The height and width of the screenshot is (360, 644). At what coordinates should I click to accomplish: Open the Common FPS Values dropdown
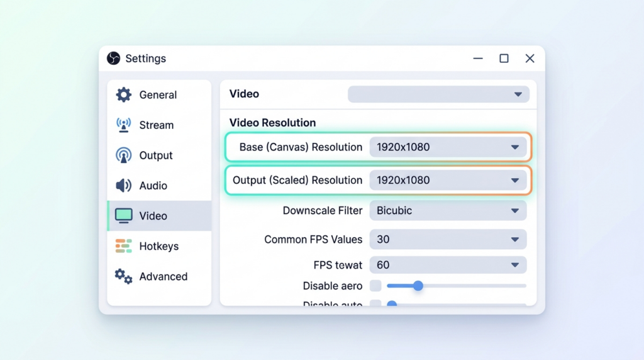click(448, 240)
